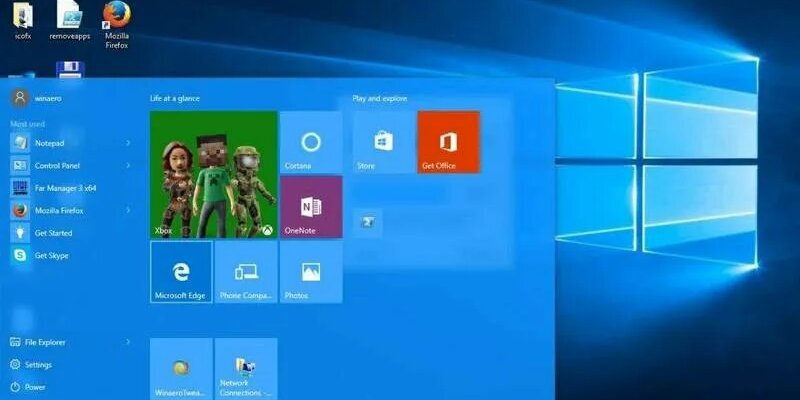Select the Mozilla Firefox desktop shortcut
The height and width of the screenshot is (400, 800).
pyautogui.click(x=117, y=26)
